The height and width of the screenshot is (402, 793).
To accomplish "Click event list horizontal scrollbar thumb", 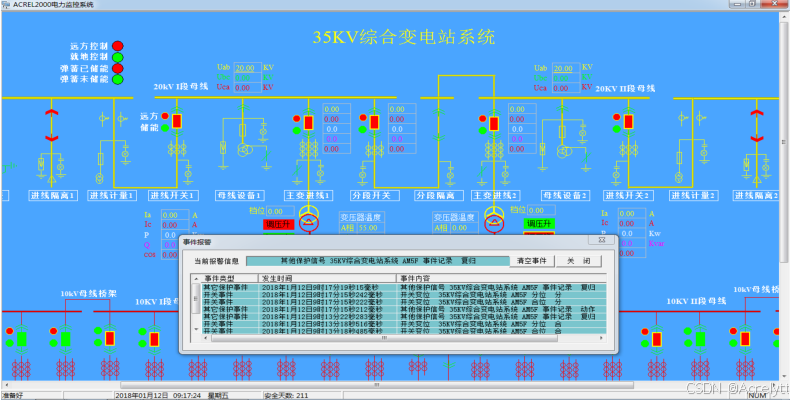I will 382,337.
